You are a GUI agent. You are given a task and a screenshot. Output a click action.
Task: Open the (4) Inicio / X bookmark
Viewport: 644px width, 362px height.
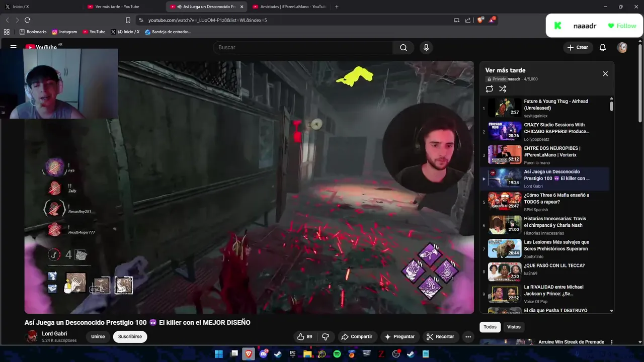click(x=125, y=32)
